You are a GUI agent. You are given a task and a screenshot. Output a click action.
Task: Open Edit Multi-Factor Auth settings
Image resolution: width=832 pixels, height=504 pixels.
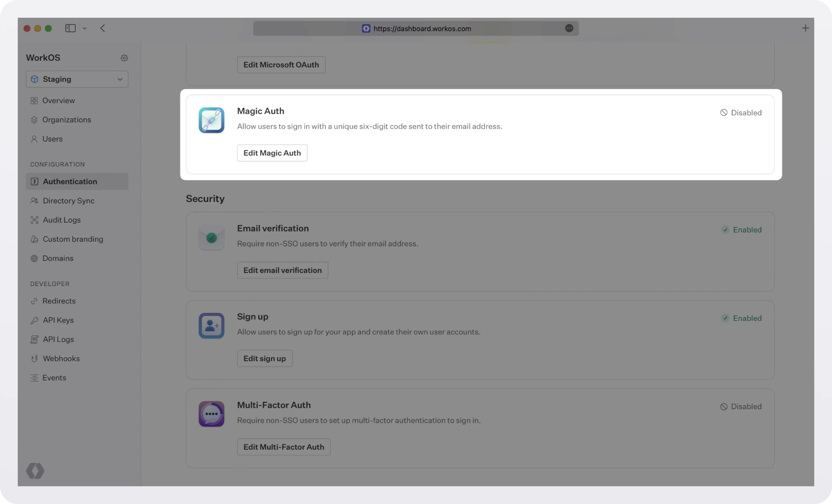point(284,447)
